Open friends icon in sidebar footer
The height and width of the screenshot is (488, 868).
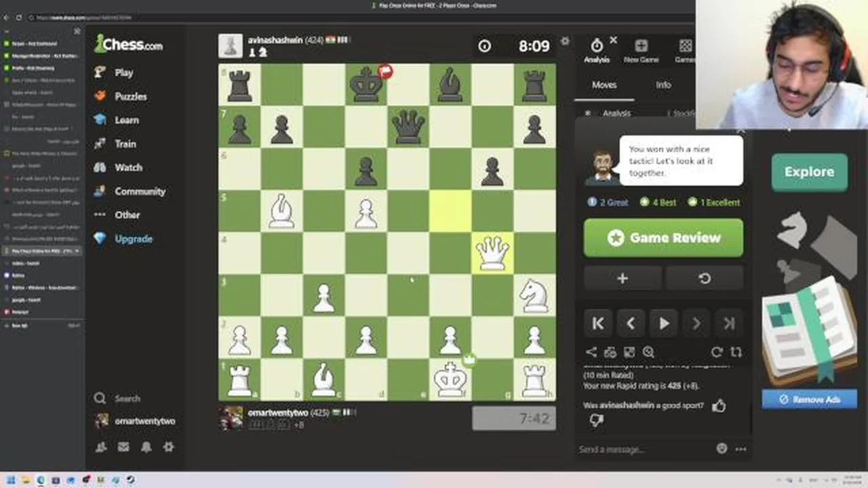(102, 447)
